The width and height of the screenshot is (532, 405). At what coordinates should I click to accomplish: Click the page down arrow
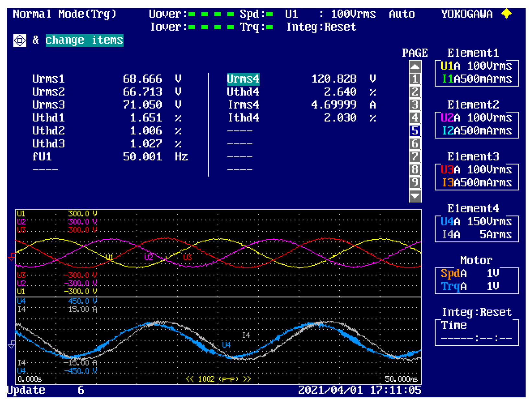(415, 196)
